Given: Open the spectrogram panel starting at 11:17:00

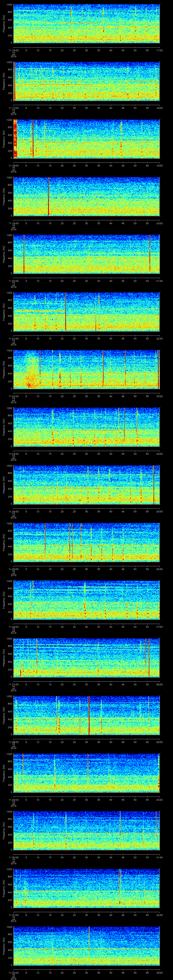Looking at the screenshot, I should point(86,81).
